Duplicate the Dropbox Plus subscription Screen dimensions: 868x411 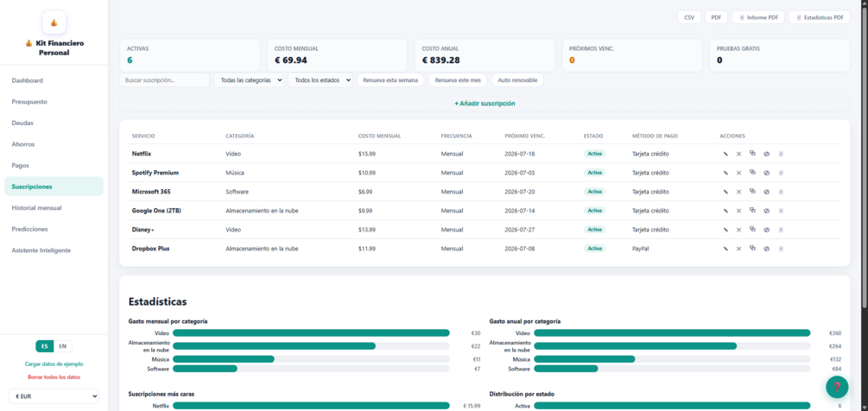pyautogui.click(x=752, y=249)
